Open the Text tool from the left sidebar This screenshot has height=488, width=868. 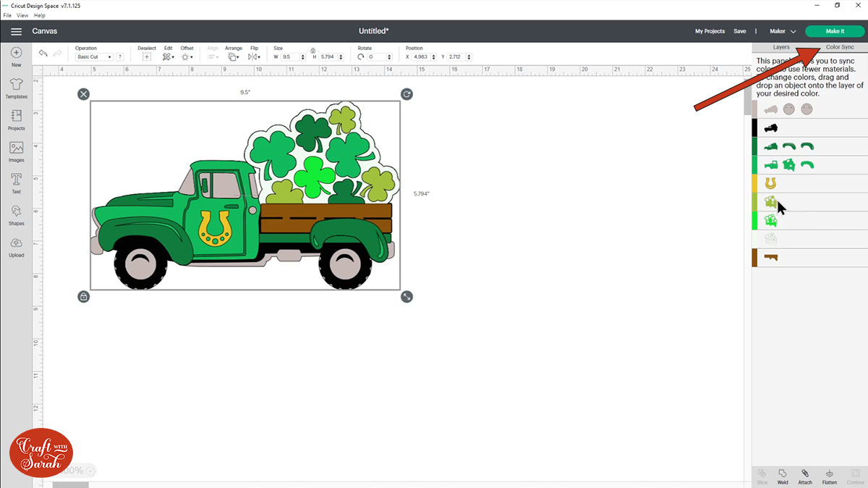pos(15,181)
